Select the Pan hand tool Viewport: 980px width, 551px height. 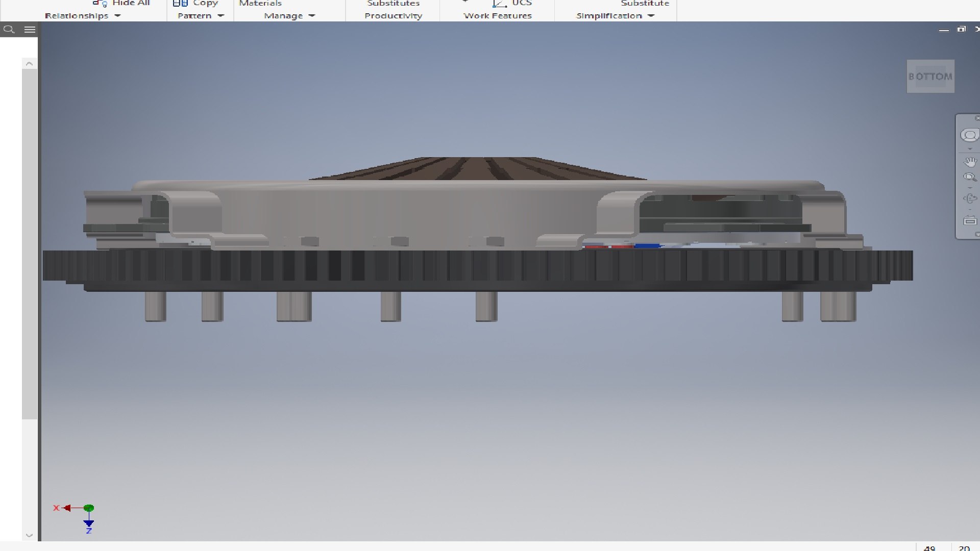pos(969,162)
